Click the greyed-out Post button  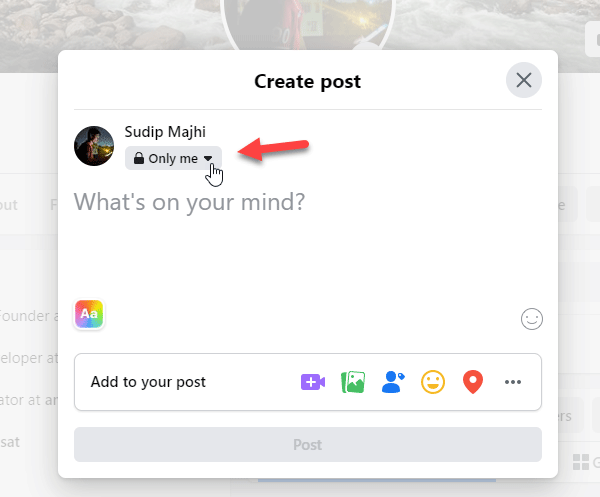pos(308,445)
